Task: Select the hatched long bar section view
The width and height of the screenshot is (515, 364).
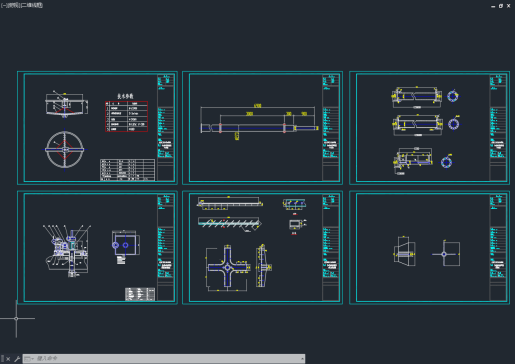Action: pyautogui.click(x=230, y=223)
